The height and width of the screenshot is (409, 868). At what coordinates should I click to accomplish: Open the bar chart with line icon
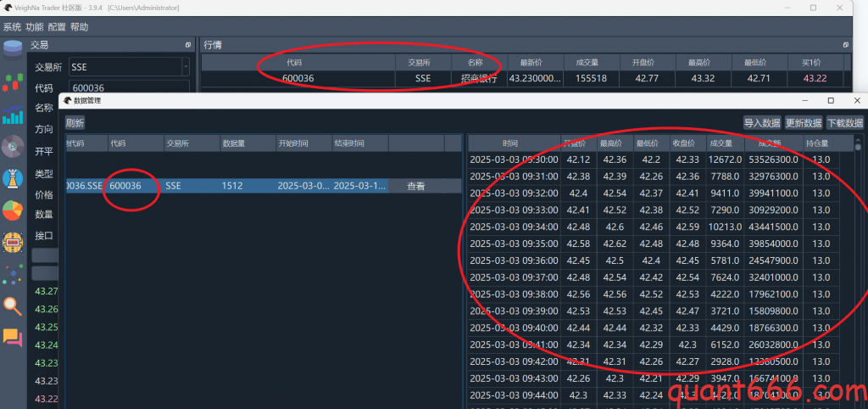click(x=13, y=115)
